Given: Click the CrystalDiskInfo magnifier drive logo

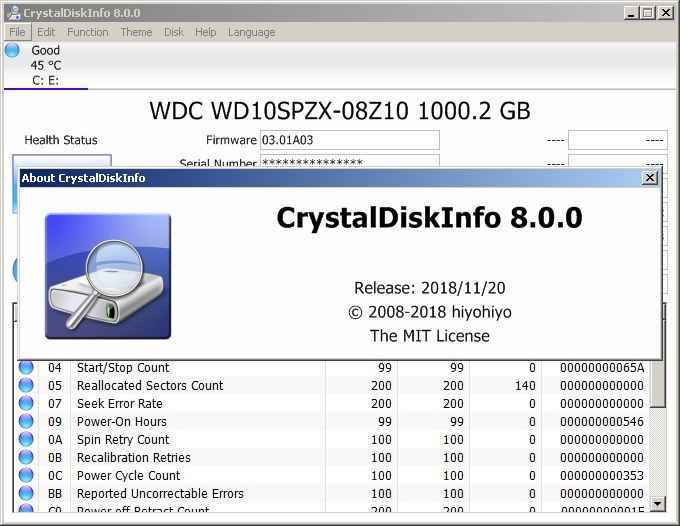Looking at the screenshot, I should (108, 276).
